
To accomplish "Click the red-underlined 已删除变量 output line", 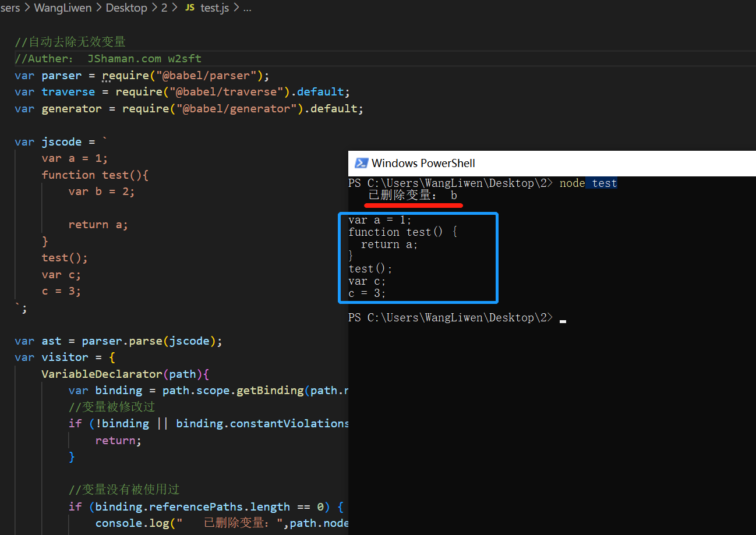I will tap(412, 196).
